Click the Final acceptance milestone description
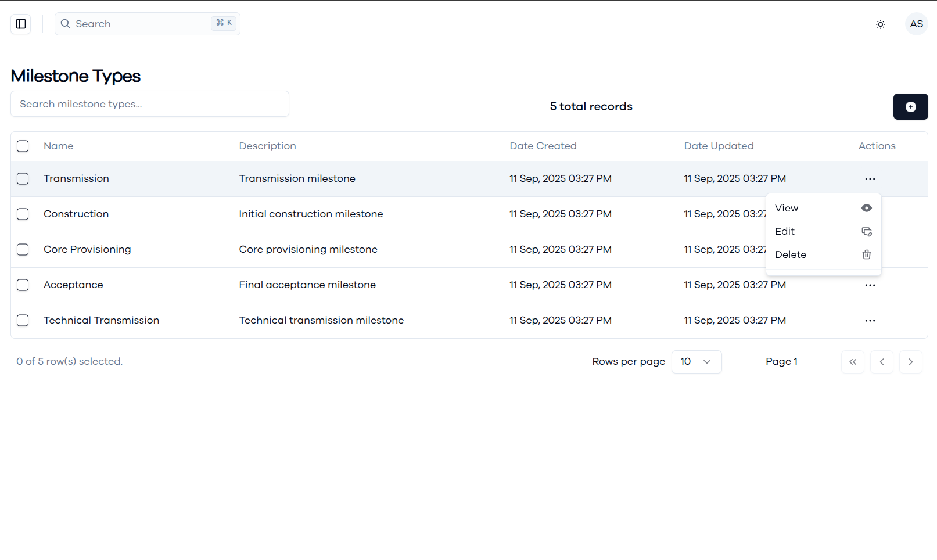 pos(307,285)
